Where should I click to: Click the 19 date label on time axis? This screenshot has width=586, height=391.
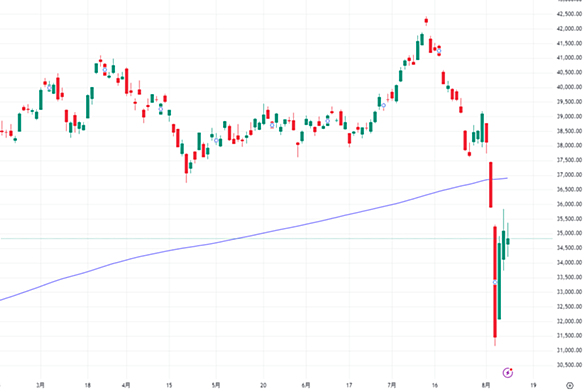[x=533, y=385]
